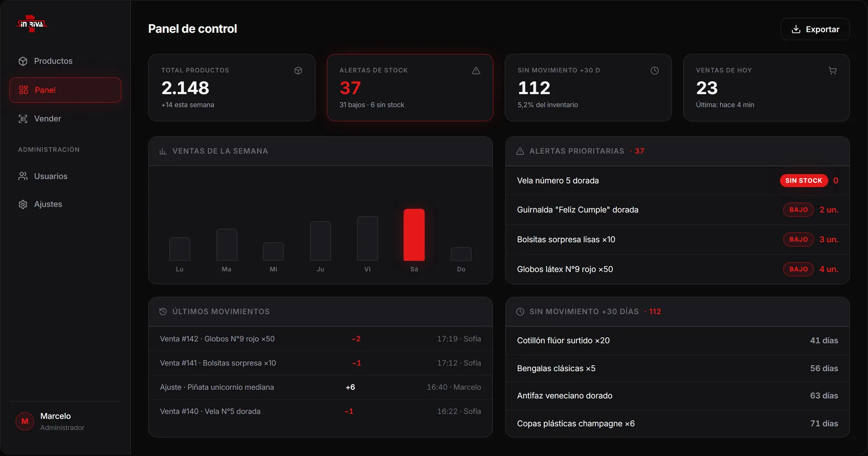
Task: Click the warning icon beside Alertas Prioritarias
Action: tap(520, 151)
